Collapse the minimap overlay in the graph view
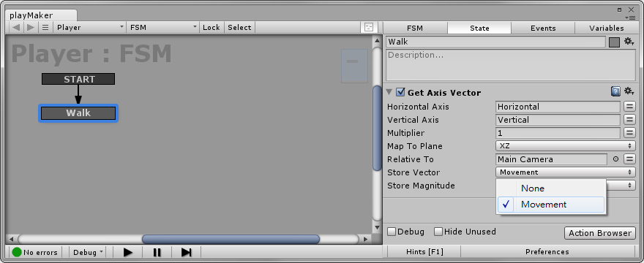 tap(354, 66)
